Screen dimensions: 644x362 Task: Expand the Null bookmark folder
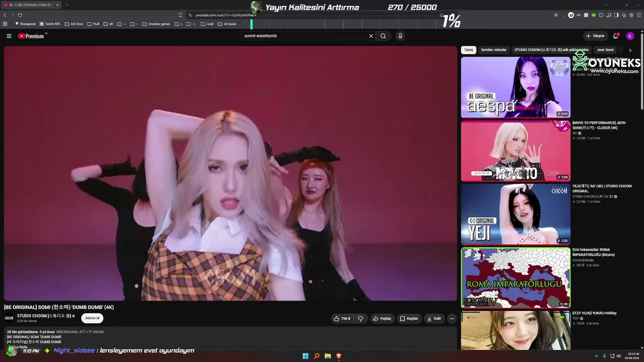(93, 24)
